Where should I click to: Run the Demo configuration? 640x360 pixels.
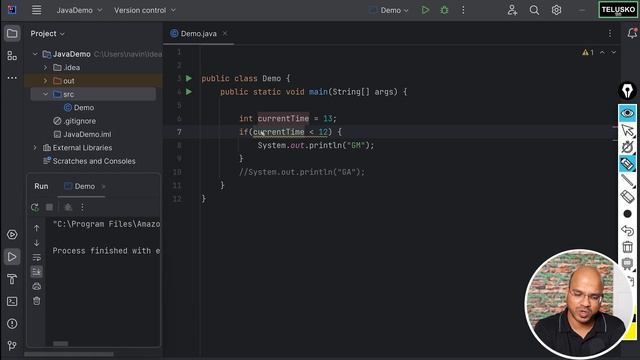pos(425,10)
